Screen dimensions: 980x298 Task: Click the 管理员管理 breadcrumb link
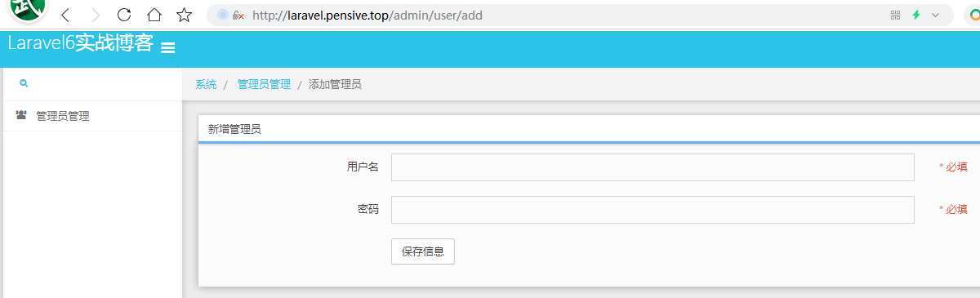pos(264,84)
